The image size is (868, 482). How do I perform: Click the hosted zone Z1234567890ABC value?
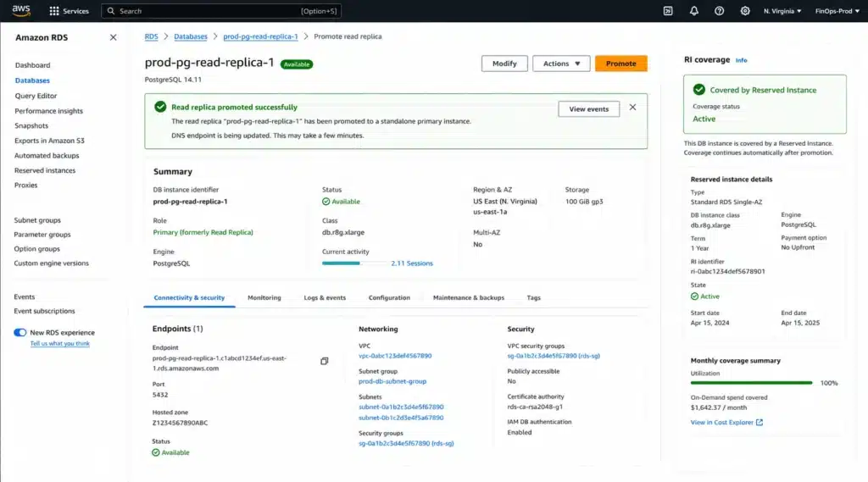point(180,423)
